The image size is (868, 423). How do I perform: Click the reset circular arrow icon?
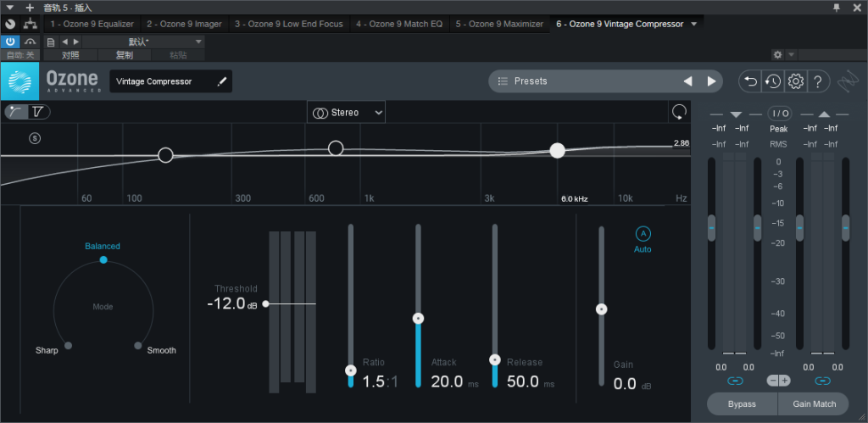(x=679, y=112)
